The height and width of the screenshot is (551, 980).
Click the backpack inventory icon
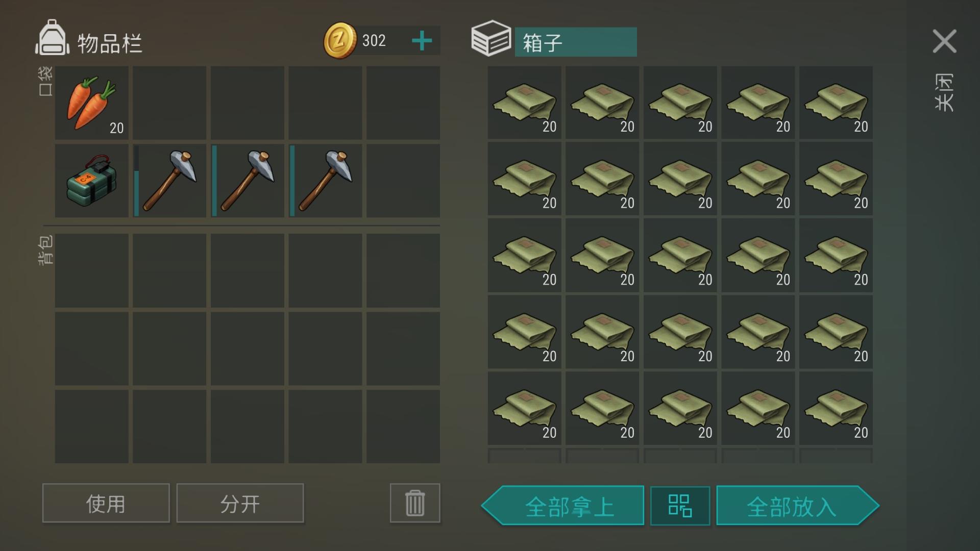pos(52,38)
